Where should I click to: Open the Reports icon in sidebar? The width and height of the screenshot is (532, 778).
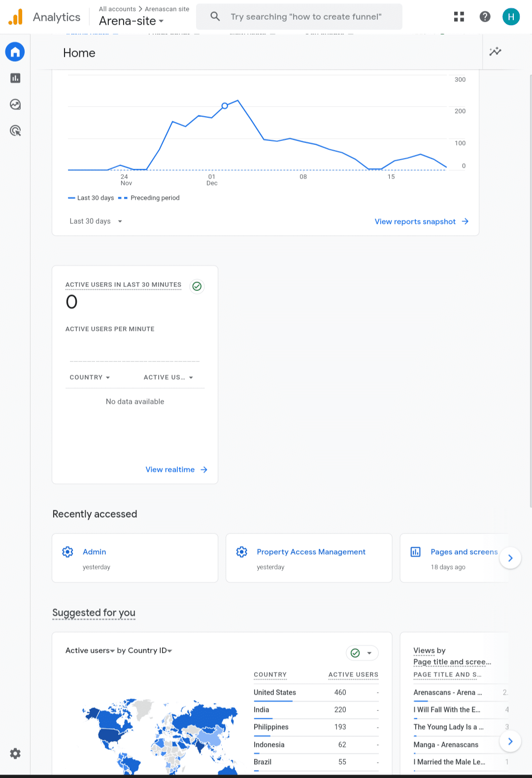15,78
